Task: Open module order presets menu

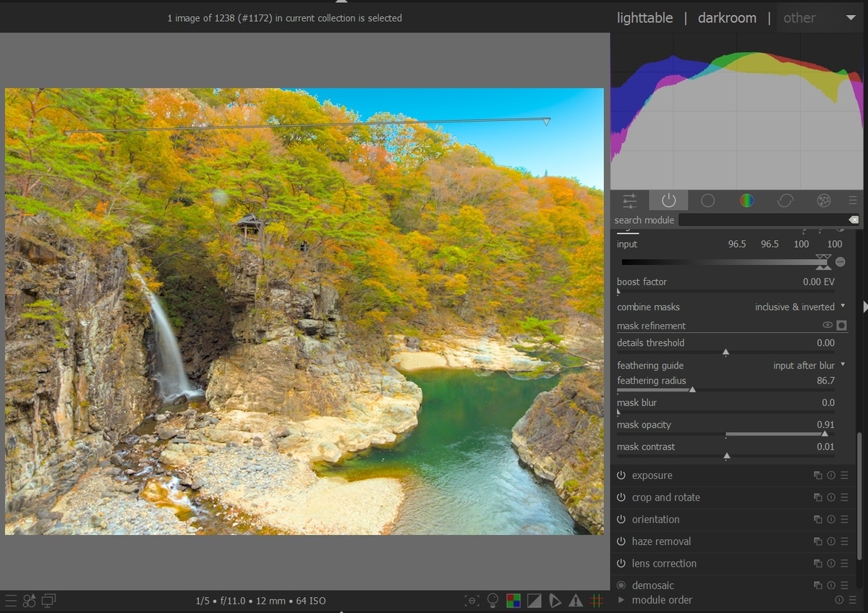Action: pos(852,600)
